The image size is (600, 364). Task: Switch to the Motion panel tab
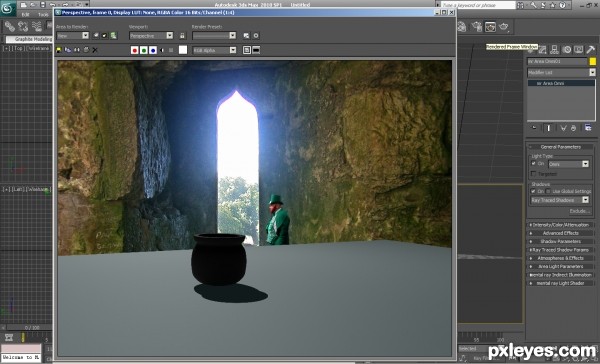tap(566, 49)
